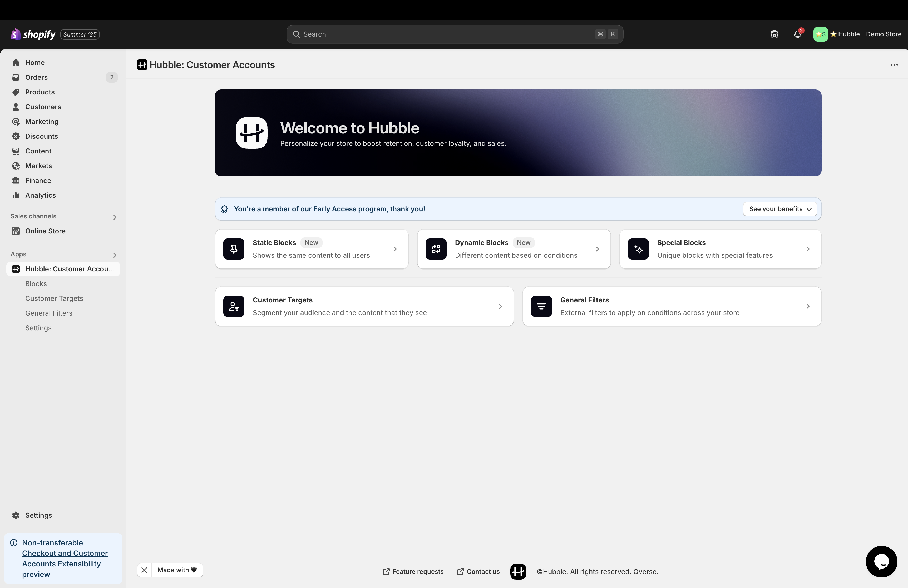Click the Home icon in sidebar
The width and height of the screenshot is (908, 588).
[x=16, y=63]
